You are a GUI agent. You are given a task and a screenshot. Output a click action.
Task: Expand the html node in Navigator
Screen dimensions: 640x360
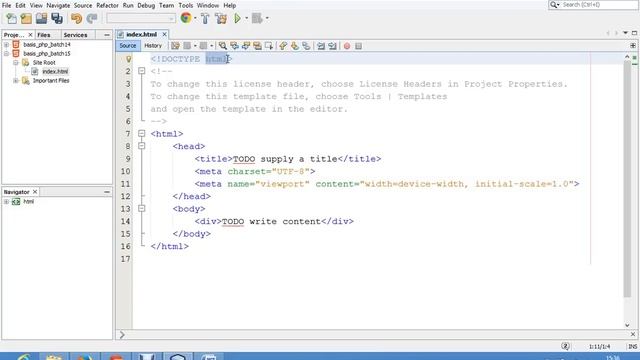click(6, 202)
